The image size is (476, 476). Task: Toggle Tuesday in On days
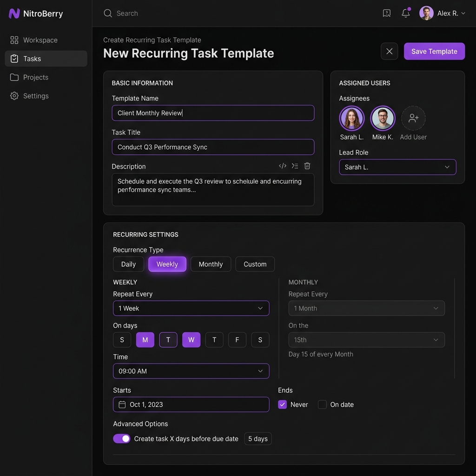click(x=168, y=340)
